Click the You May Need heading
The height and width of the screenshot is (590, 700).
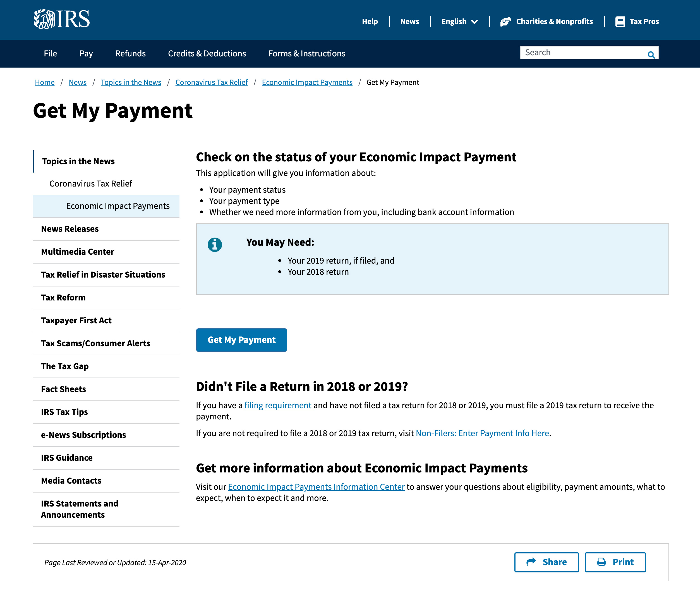tap(280, 242)
